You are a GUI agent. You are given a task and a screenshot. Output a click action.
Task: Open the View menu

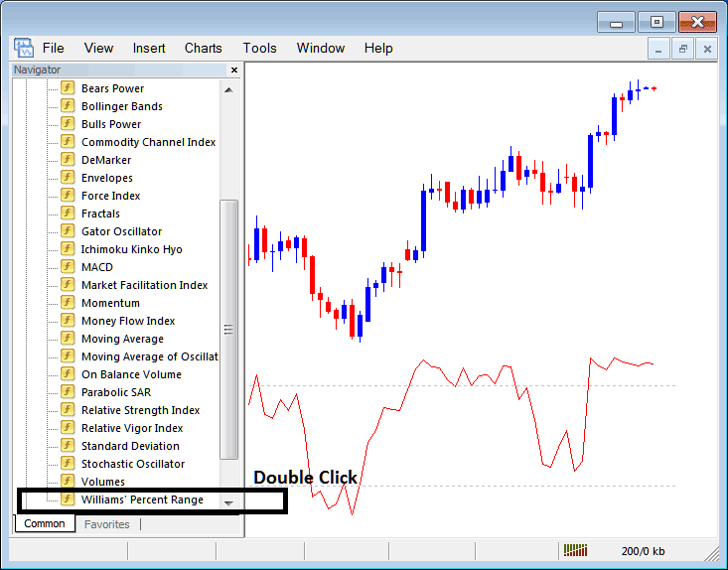pyautogui.click(x=98, y=48)
